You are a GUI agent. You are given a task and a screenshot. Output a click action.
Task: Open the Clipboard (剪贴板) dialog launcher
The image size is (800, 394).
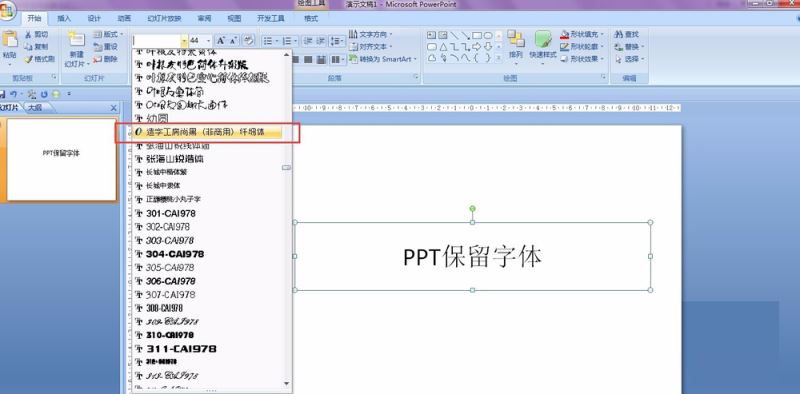pyautogui.click(x=54, y=77)
